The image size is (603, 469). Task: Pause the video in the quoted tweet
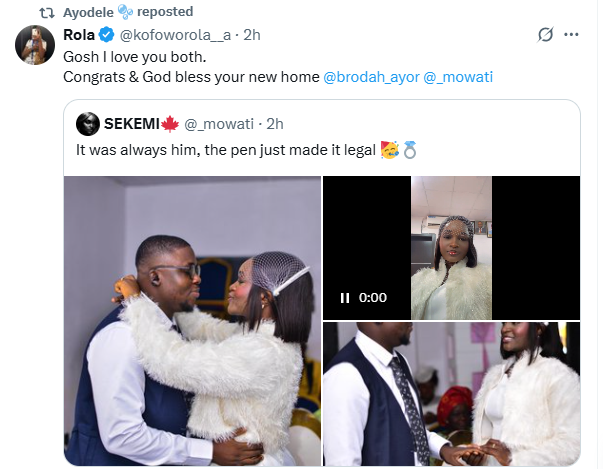tap(344, 297)
